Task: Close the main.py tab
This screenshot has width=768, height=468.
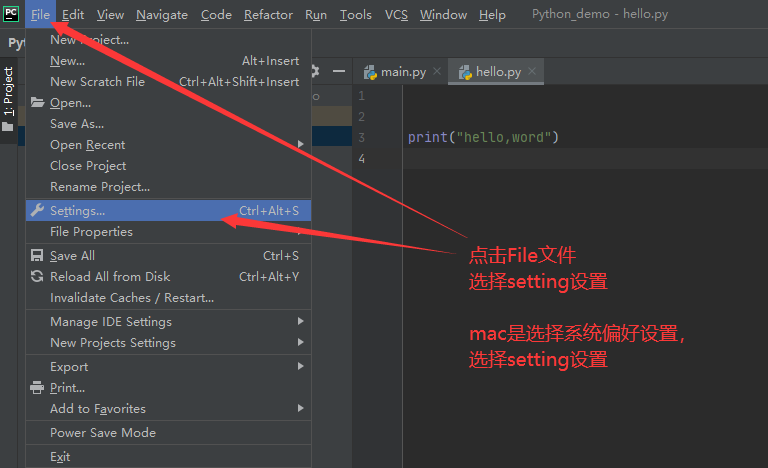Action: (437, 72)
